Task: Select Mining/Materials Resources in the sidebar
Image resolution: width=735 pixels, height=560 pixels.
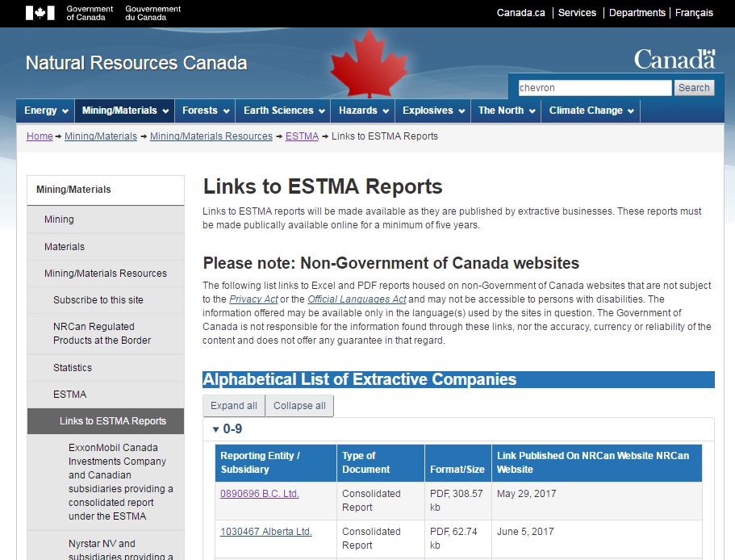Action: pyautogui.click(x=106, y=274)
